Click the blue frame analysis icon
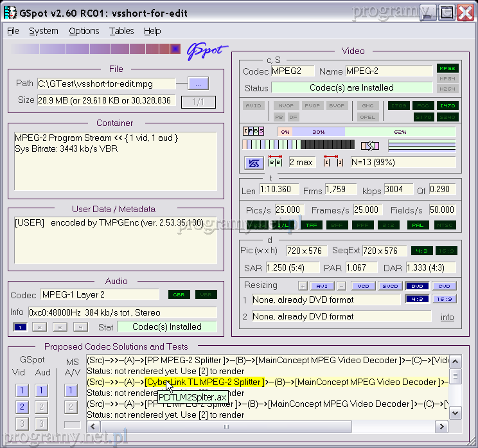The width and height of the screenshot is (478, 448). pyautogui.click(x=253, y=163)
